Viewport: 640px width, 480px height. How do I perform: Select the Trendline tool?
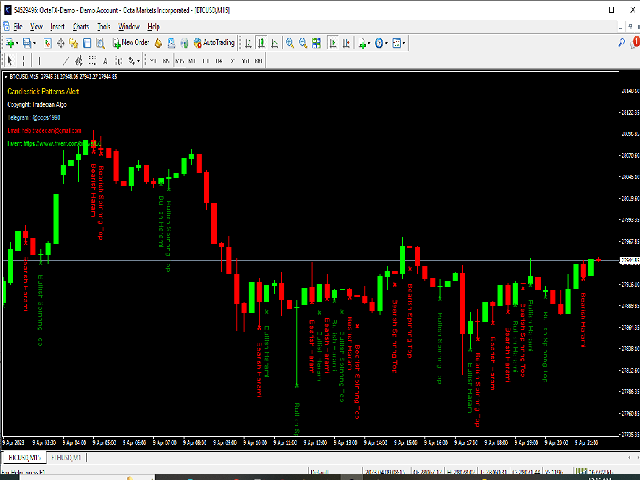[x=66, y=61]
